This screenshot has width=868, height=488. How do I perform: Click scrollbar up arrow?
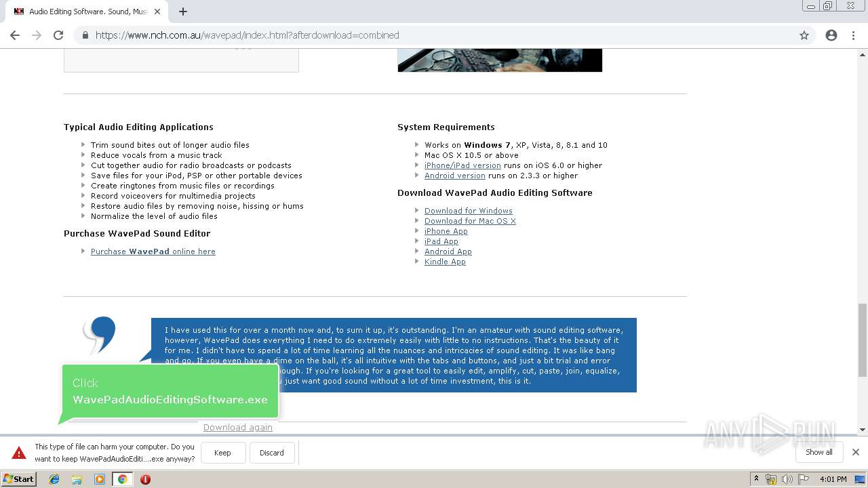[863, 54]
